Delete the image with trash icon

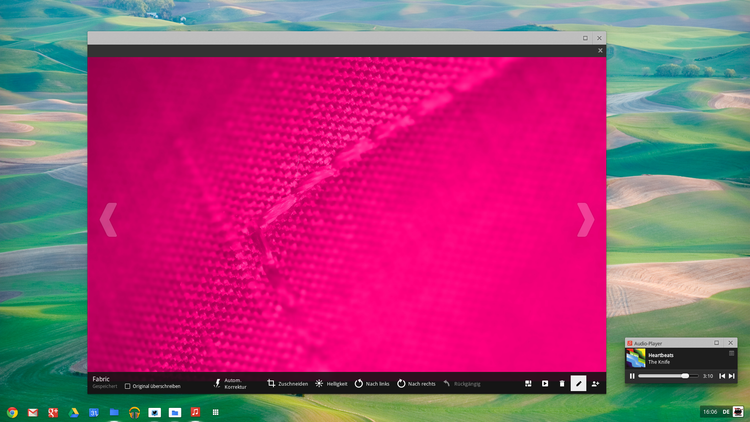pyautogui.click(x=561, y=383)
